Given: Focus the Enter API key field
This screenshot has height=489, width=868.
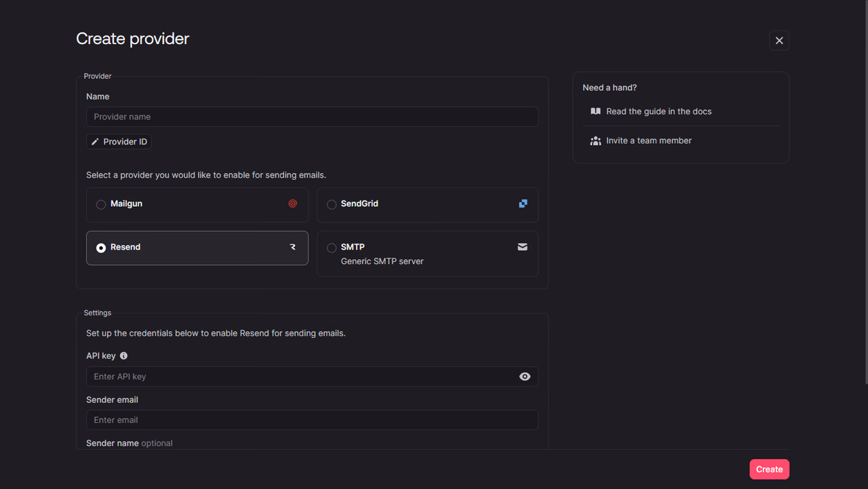Looking at the screenshot, I should coord(312,376).
